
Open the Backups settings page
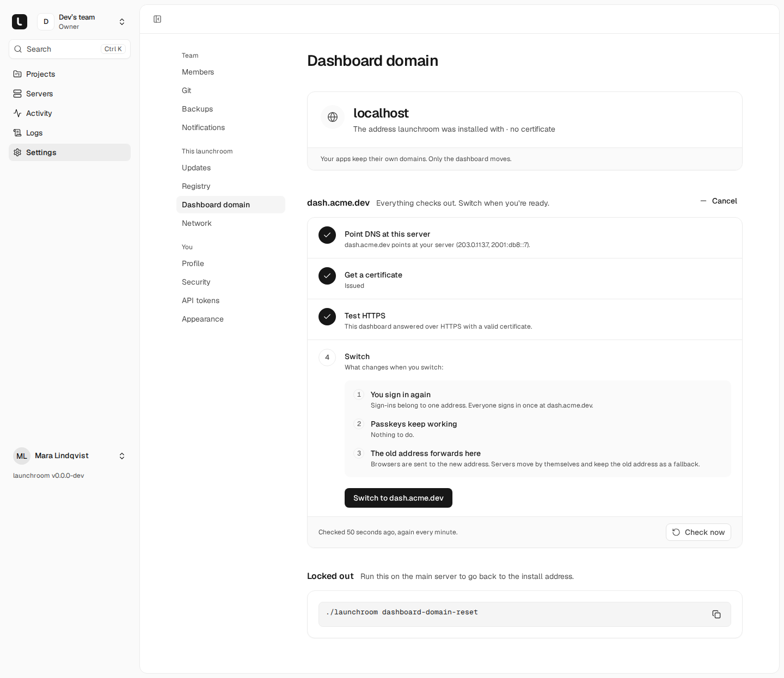pos(231,109)
